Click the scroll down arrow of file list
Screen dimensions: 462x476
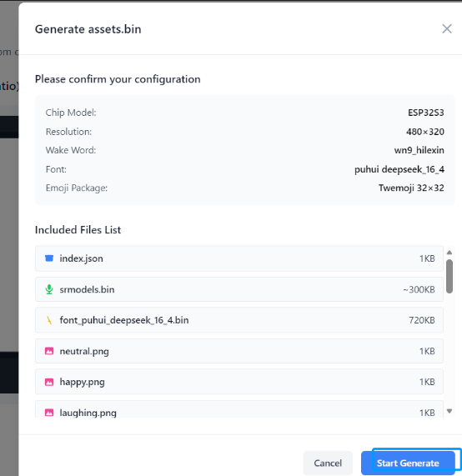(449, 411)
